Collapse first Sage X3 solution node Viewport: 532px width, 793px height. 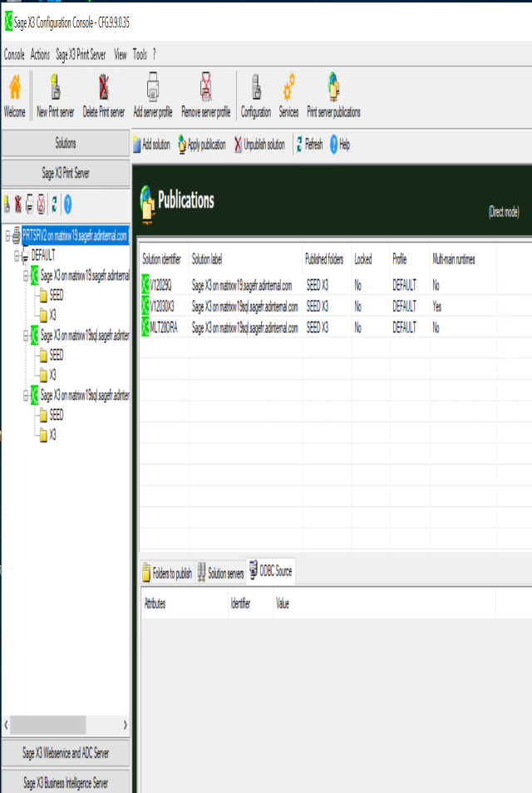(25, 275)
